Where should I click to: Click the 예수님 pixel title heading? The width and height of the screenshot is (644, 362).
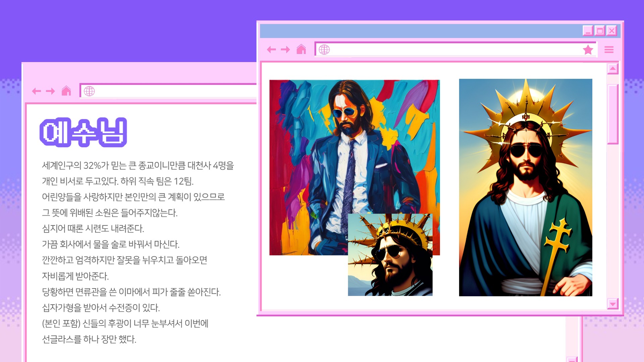pyautogui.click(x=83, y=132)
